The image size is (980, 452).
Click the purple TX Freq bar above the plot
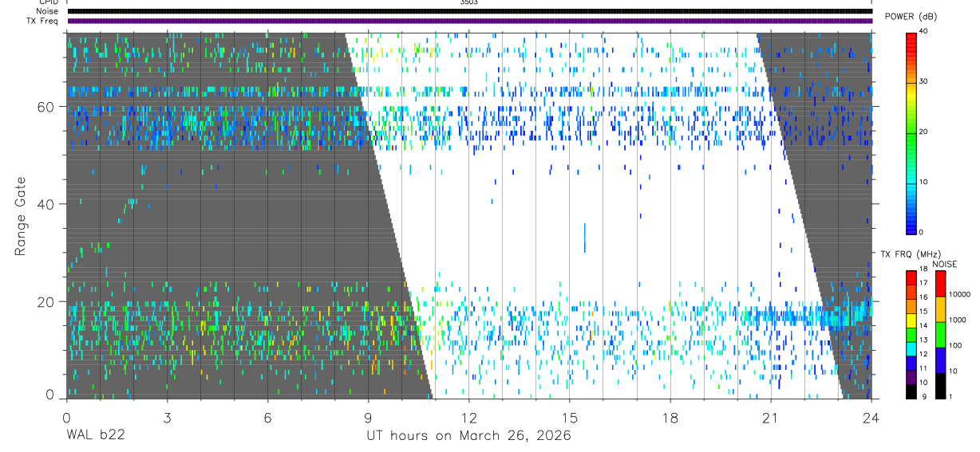469,21
